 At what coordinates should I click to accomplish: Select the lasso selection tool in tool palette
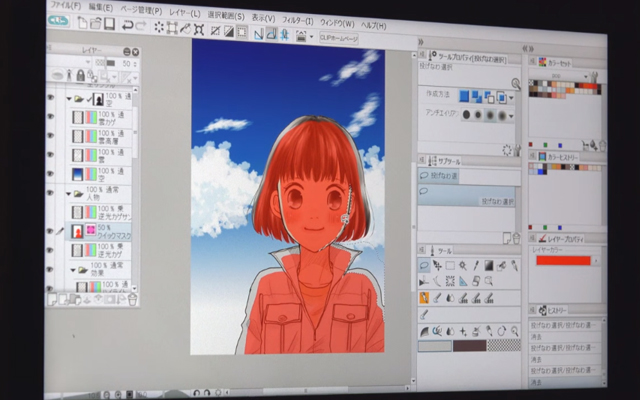click(x=425, y=264)
